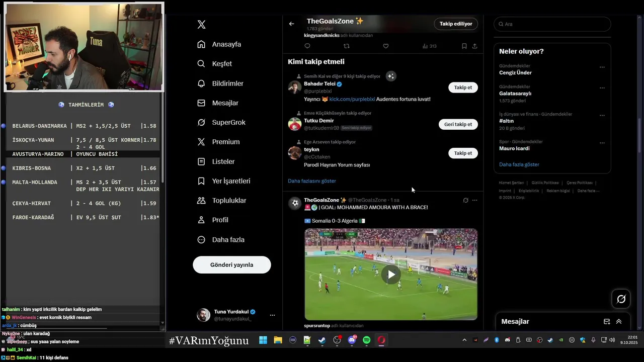Like the top post with heart icon
Screen dimensions: 644x362
click(x=386, y=46)
